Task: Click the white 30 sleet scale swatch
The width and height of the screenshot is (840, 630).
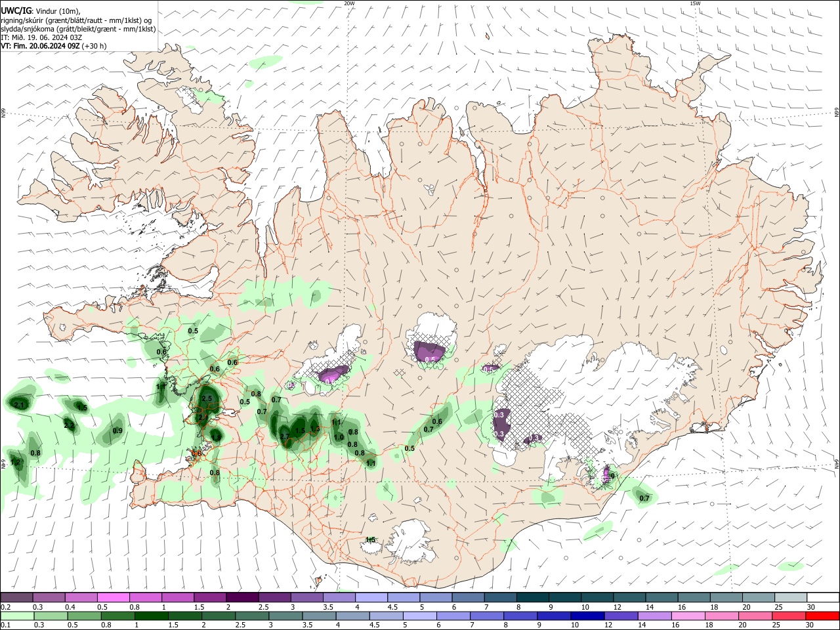Action: pyautogui.click(x=822, y=597)
